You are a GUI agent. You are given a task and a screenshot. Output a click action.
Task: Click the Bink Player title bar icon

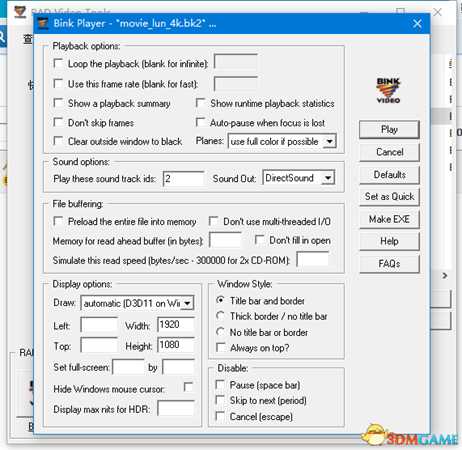tap(43, 24)
